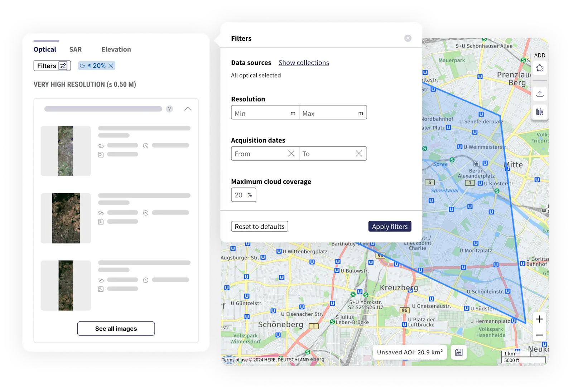Click the cloud icon in the second result
This screenshot has width=573, height=392.
(x=101, y=213)
